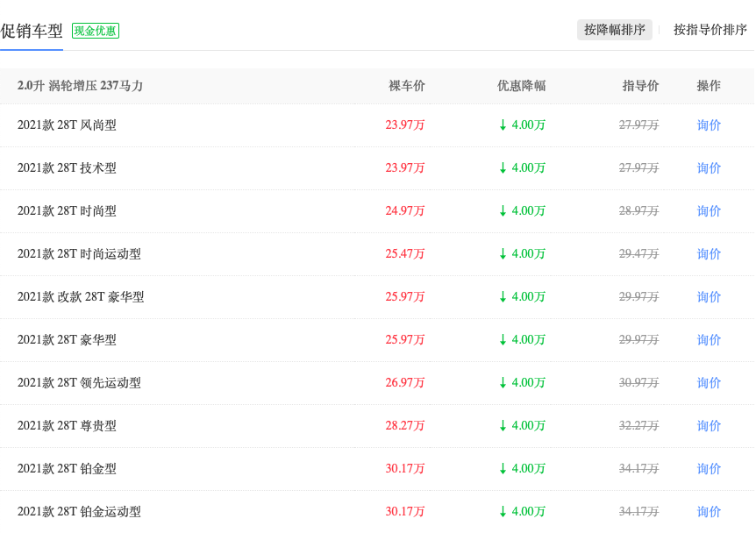Viewport: 756px width, 533px height.
Task: Select the 促销车型 tab
Action: [x=32, y=31]
